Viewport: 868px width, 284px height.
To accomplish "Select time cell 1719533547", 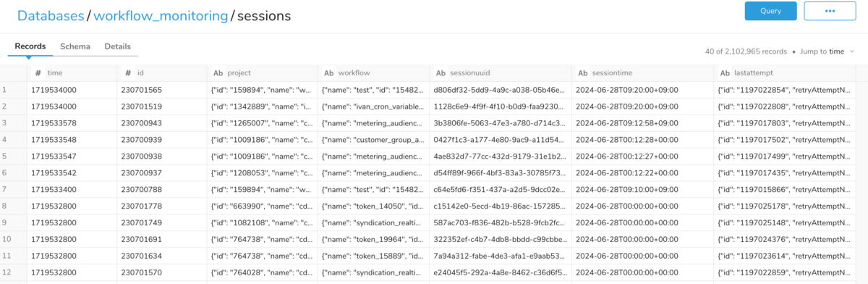I will [72, 156].
